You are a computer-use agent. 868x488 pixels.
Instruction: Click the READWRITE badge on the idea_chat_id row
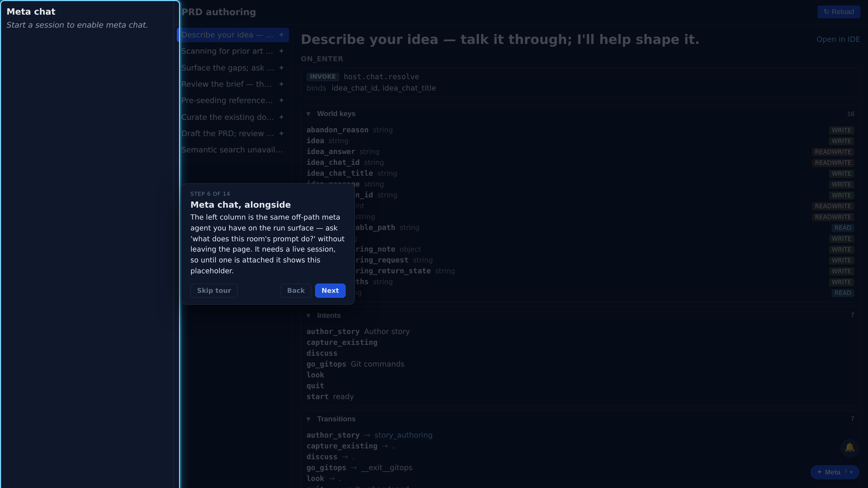(x=833, y=163)
